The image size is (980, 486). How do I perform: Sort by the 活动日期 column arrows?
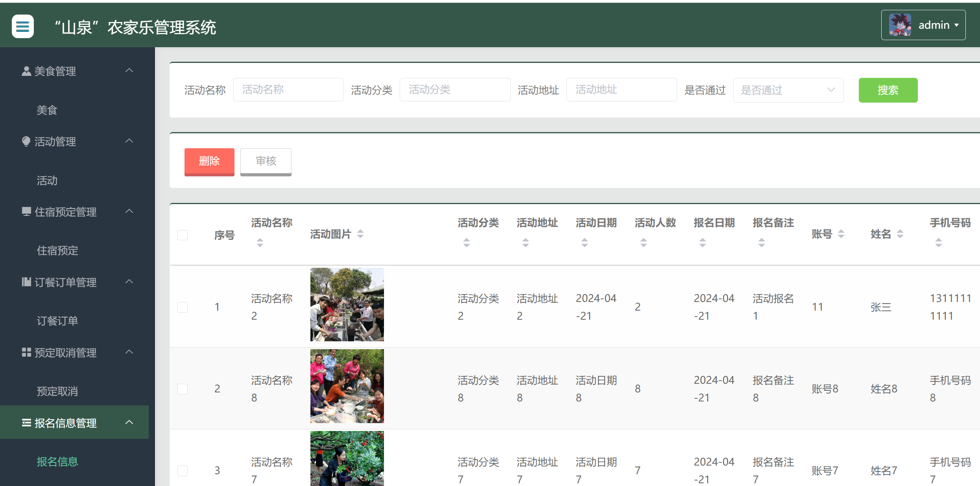585,243
